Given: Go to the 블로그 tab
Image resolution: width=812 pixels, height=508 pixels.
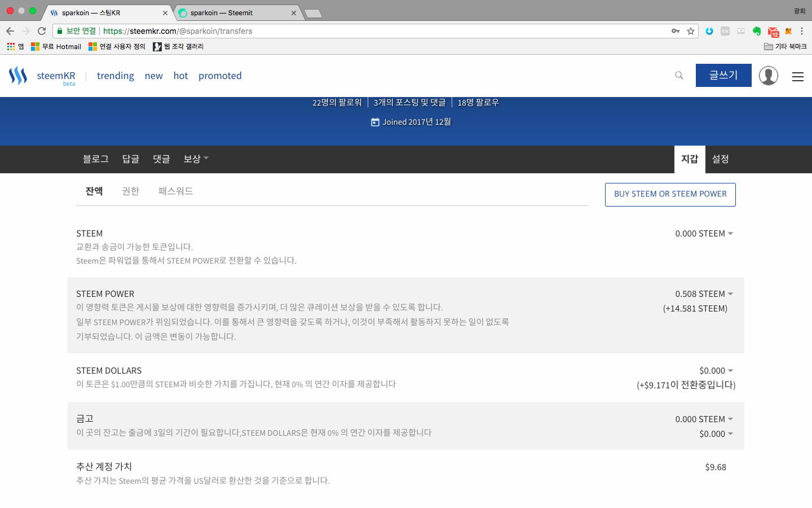Looking at the screenshot, I should coord(96,159).
